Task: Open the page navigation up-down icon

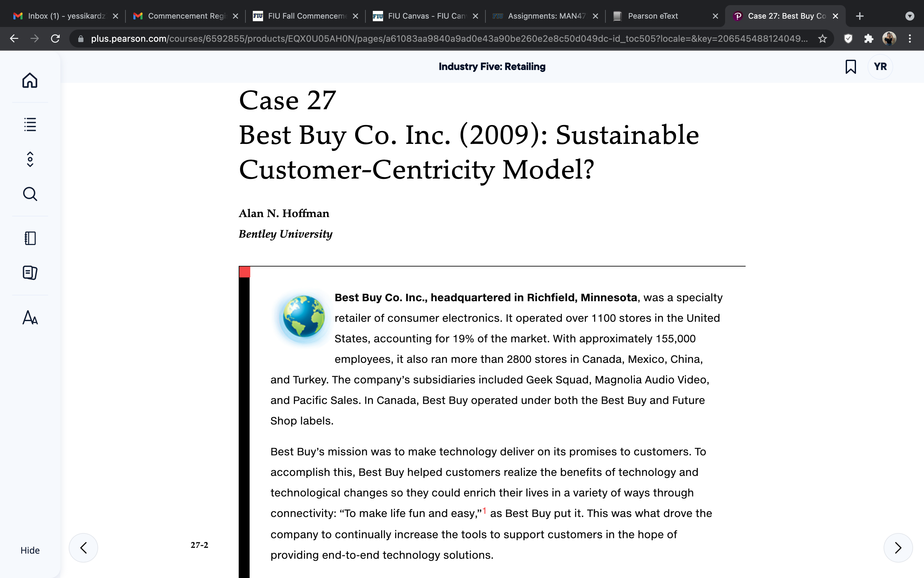Action: point(30,159)
